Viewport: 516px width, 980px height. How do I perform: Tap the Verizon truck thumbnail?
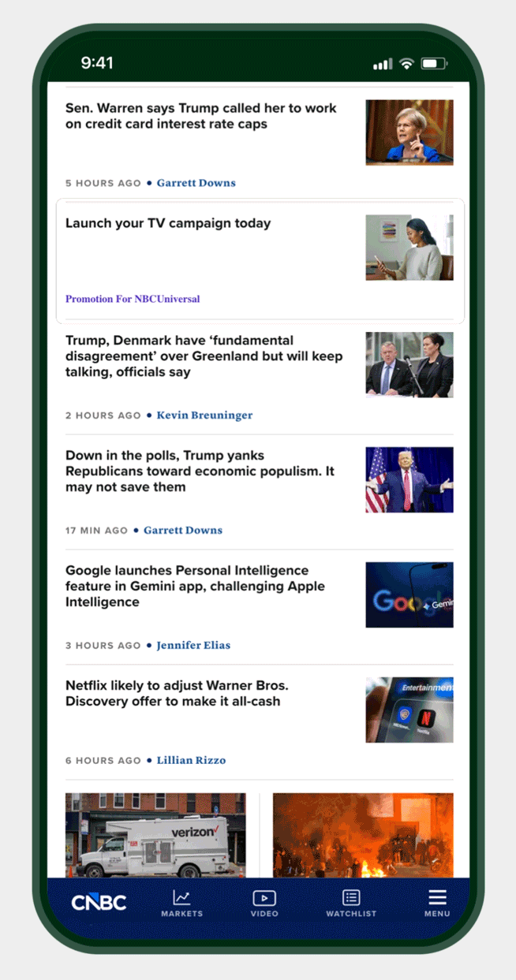pos(155,836)
